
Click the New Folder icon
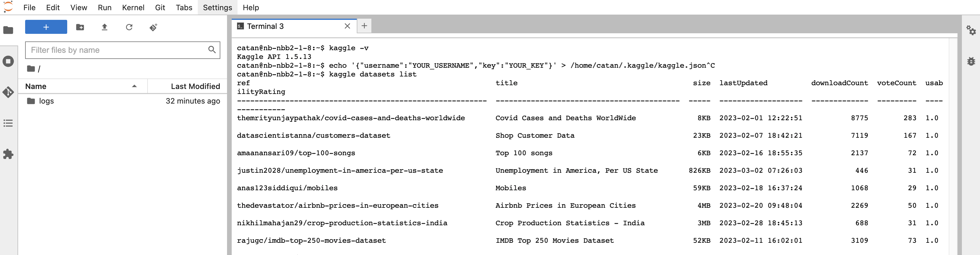(x=80, y=27)
